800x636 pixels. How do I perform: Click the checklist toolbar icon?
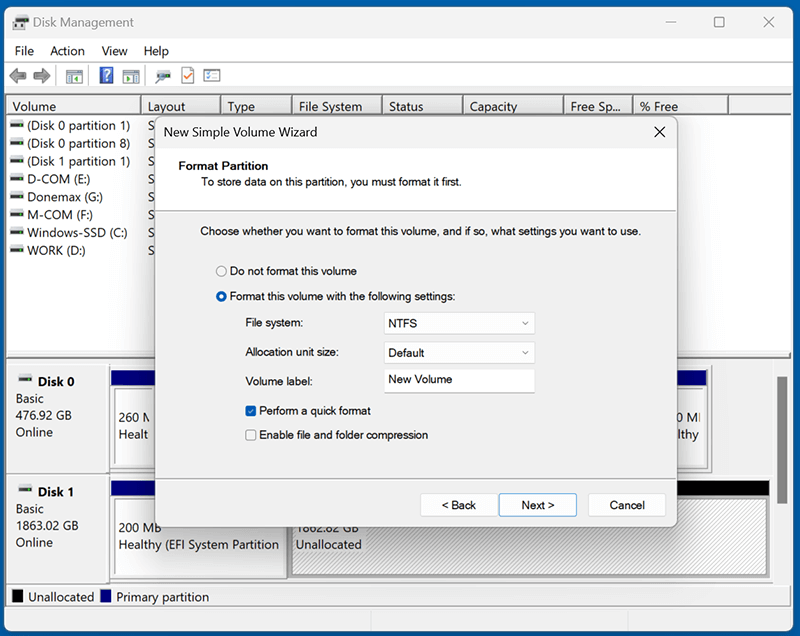210,75
